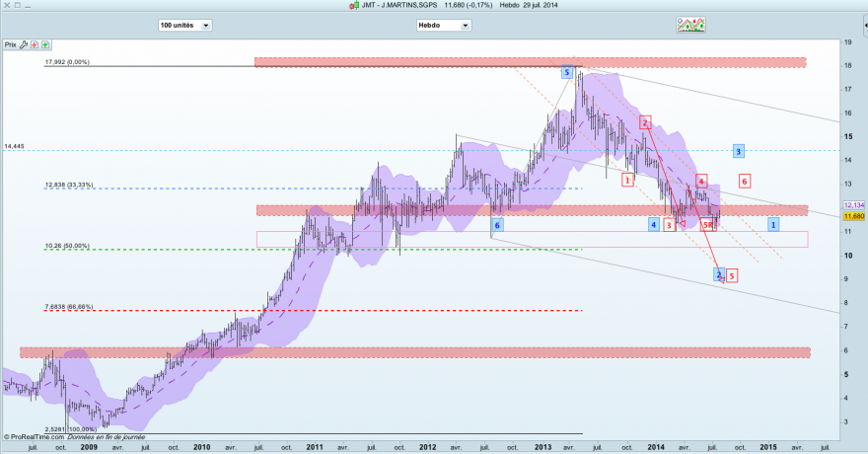Select the 12,838 (33,33%) Fibonacci label

click(x=69, y=185)
